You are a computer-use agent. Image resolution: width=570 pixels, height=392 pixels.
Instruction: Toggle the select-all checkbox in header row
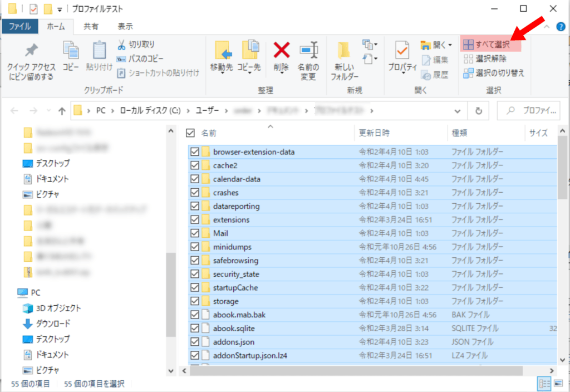[190, 133]
